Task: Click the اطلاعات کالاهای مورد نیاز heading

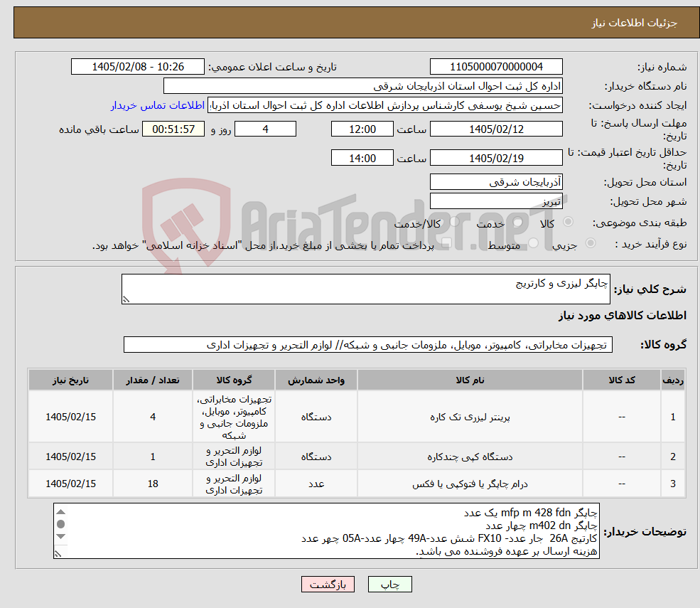Action: (623, 316)
